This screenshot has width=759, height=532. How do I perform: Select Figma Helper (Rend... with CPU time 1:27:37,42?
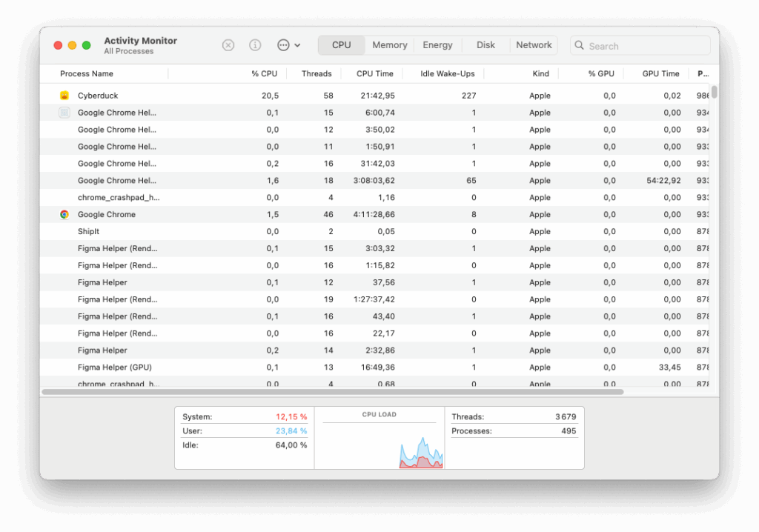(374, 299)
